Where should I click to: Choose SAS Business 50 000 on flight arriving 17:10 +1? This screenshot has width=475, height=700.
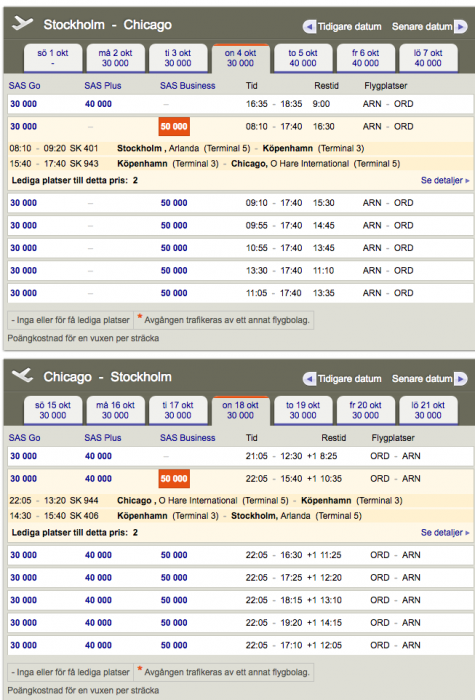click(174, 646)
